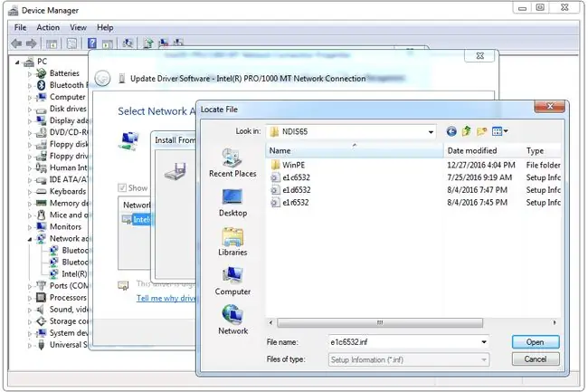Select Monitors in the device tree
The height and width of the screenshot is (392, 588).
(x=65, y=226)
